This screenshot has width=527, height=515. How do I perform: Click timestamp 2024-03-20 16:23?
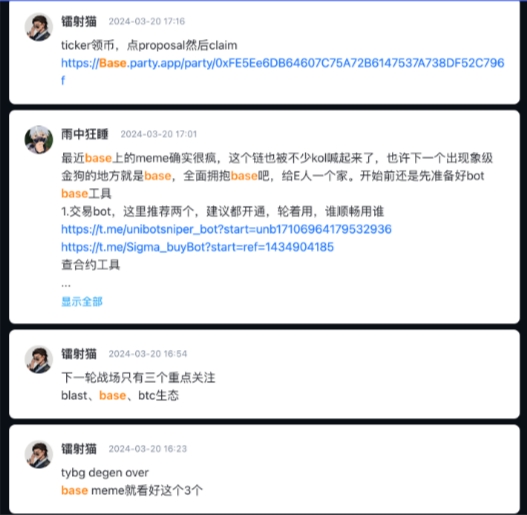click(x=148, y=449)
